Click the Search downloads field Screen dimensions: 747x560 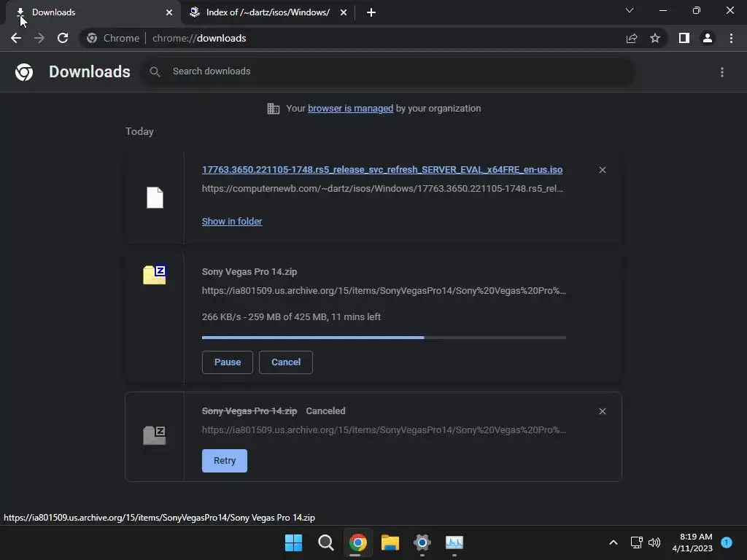388,71
